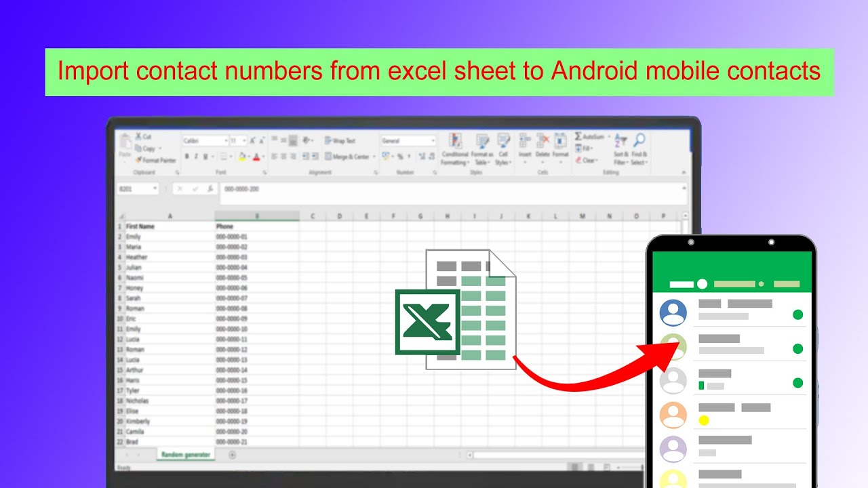
Task: Click the Increase Indent icon
Action: pyautogui.click(x=315, y=157)
